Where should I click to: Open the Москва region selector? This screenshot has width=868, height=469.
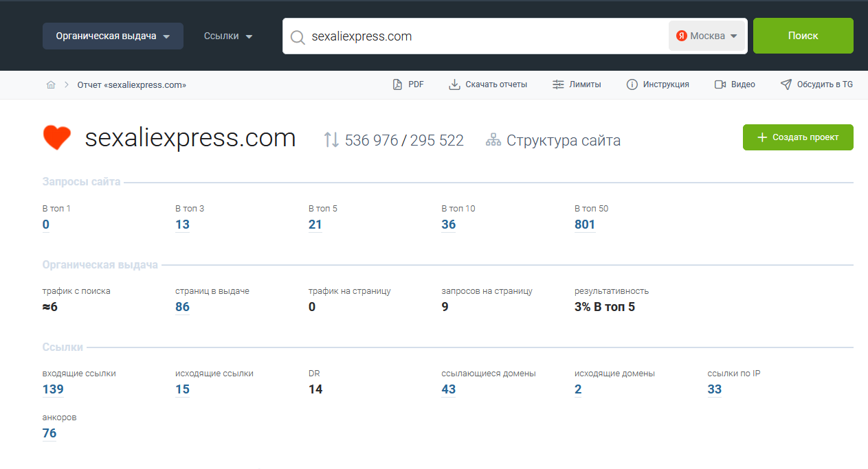pyautogui.click(x=706, y=36)
